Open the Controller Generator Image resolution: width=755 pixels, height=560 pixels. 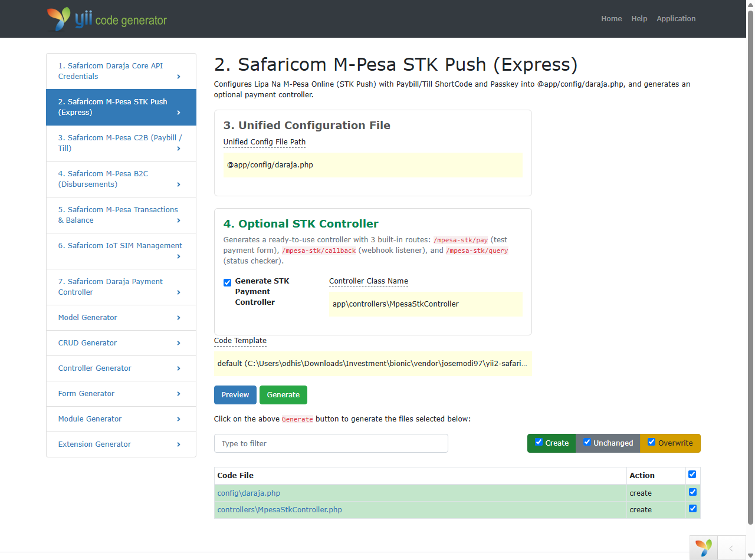pyautogui.click(x=121, y=368)
